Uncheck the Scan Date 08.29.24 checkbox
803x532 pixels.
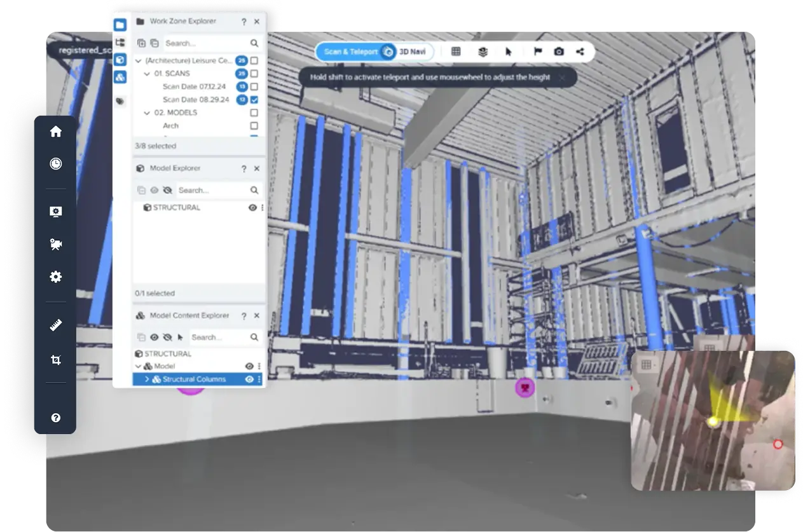254,100
